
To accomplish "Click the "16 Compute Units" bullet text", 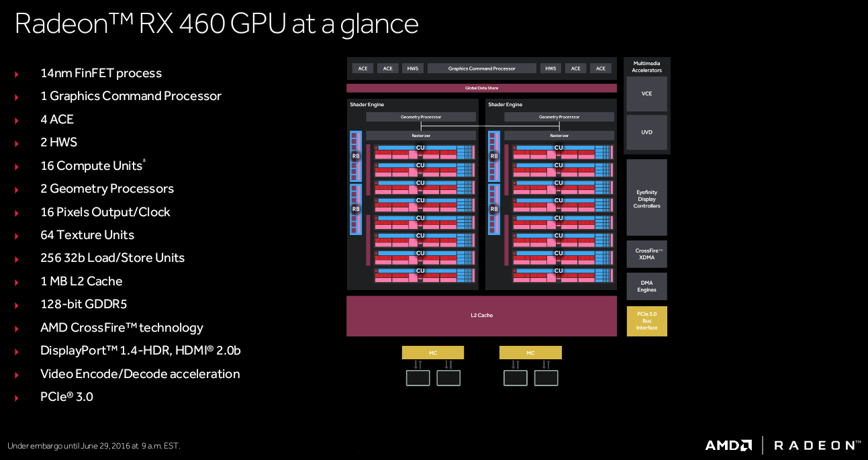I will [91, 166].
